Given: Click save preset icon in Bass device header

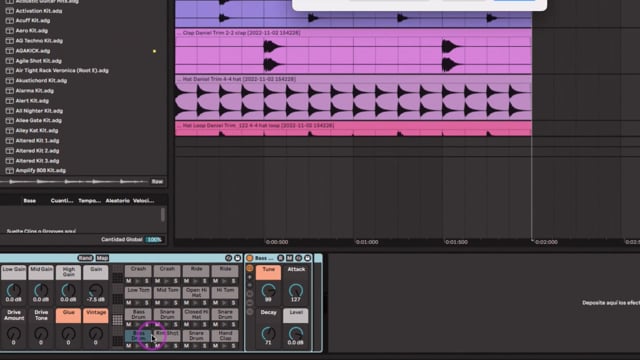Looking at the screenshot, I should pyautogui.click(x=307, y=258).
